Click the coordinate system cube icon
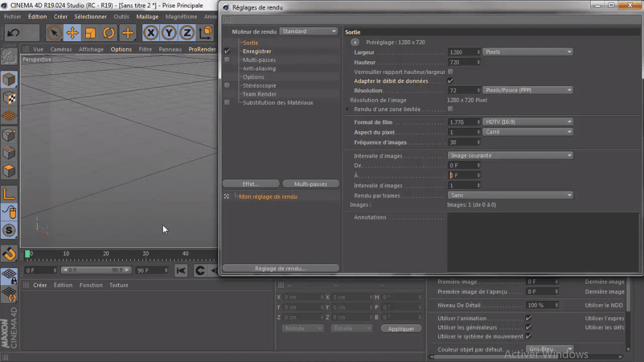644x362 pixels. 206,33
